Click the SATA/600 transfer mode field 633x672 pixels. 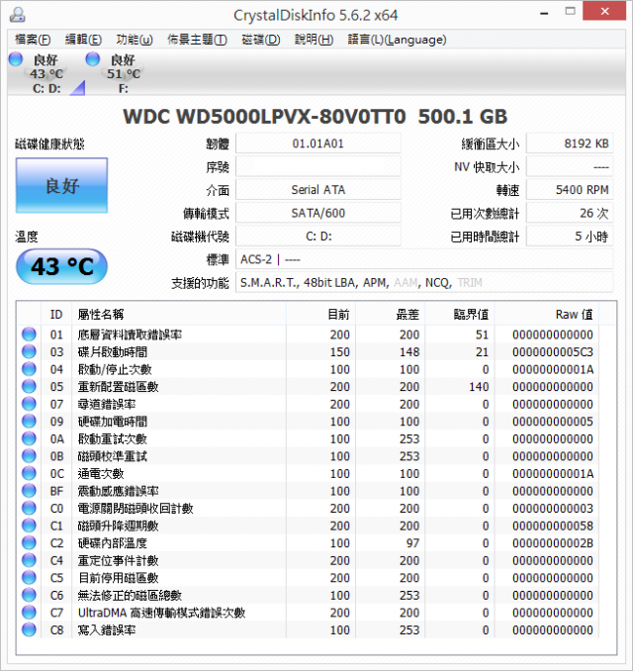[x=318, y=213]
